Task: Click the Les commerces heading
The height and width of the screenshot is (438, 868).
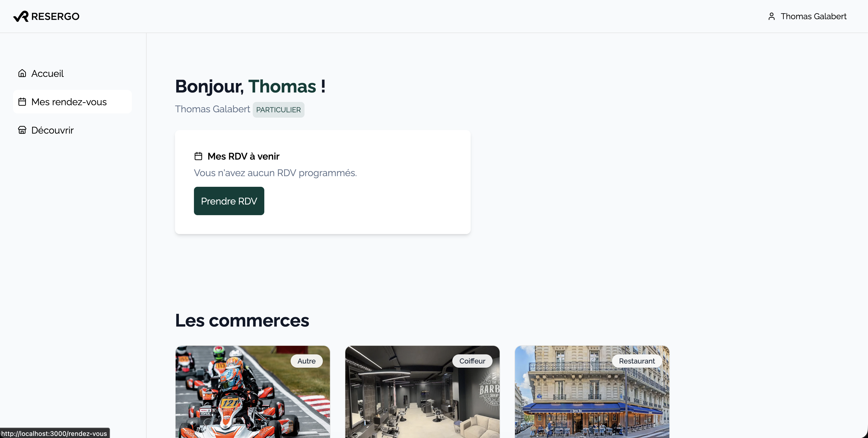Action: [x=242, y=320]
